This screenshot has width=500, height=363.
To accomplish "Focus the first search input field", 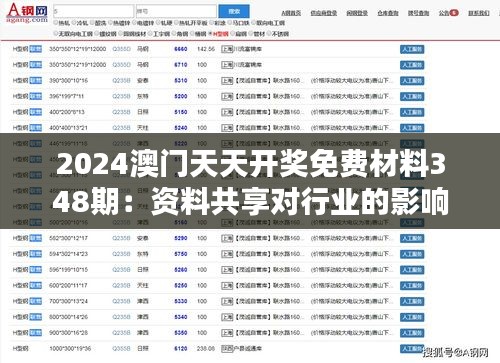I will click(93, 11).
